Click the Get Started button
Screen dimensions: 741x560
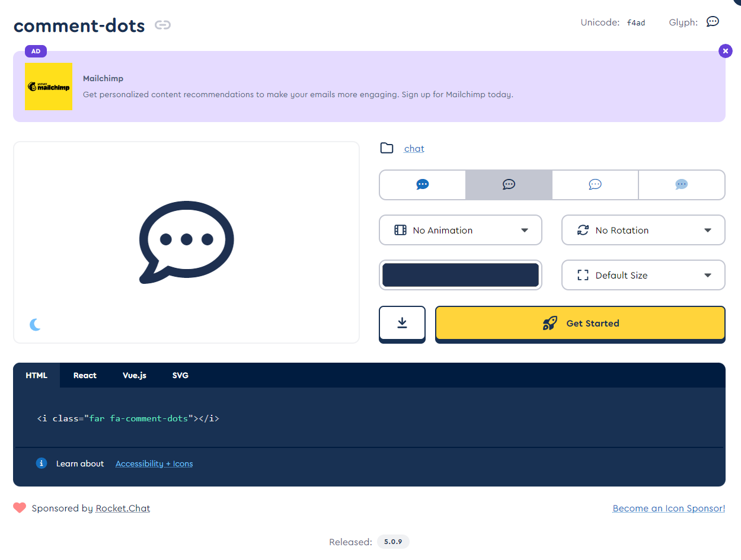pyautogui.click(x=580, y=324)
